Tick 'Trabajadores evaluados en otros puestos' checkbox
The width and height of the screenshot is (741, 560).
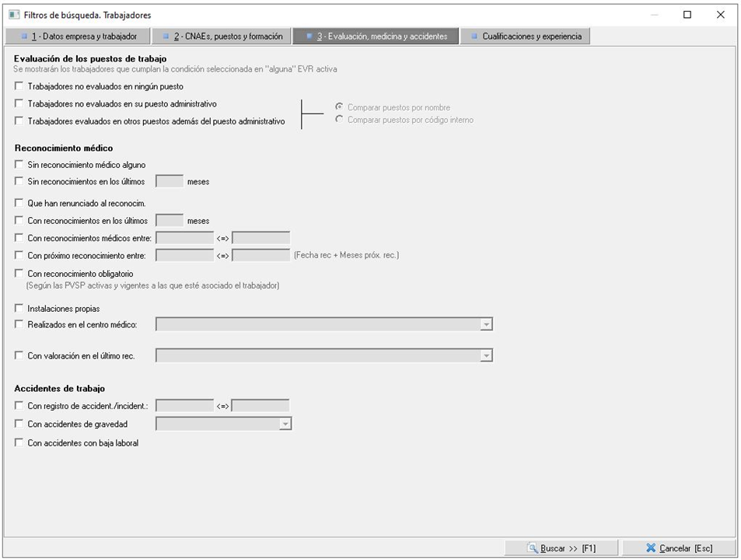point(19,121)
